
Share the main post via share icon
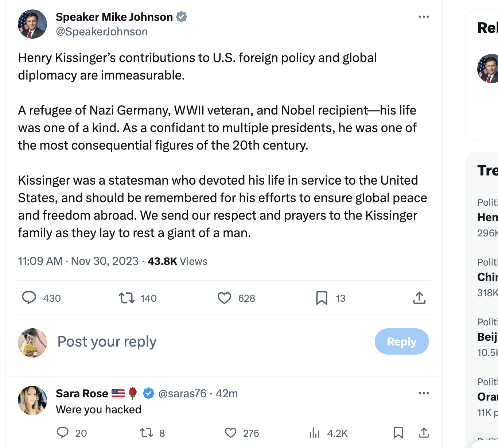point(419,298)
